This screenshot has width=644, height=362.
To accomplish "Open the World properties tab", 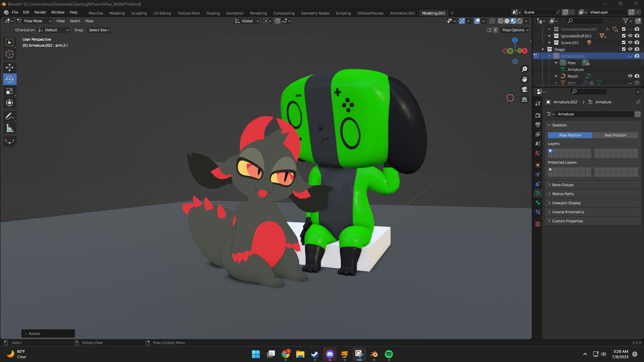I will click(x=538, y=153).
